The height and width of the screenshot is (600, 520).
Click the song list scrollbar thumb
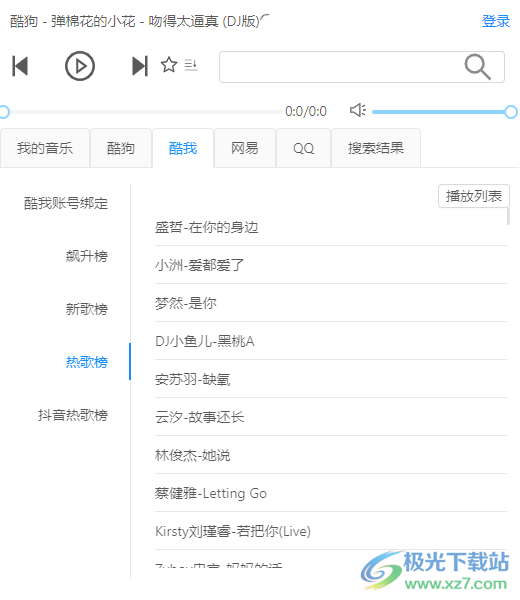coord(509,216)
